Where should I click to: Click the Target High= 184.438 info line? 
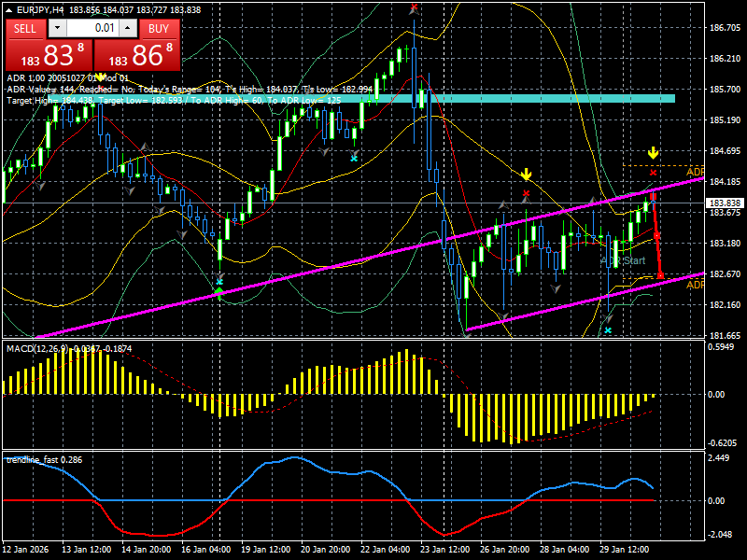(x=174, y=101)
